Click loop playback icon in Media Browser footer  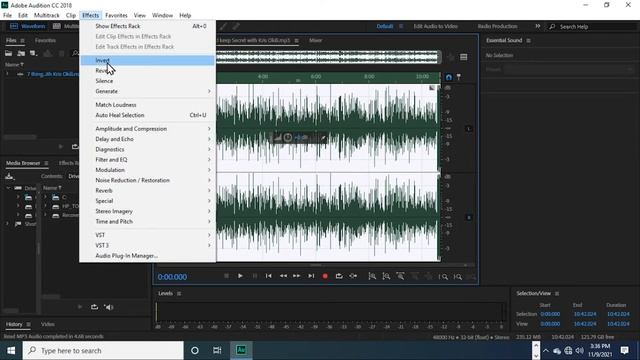(94, 307)
